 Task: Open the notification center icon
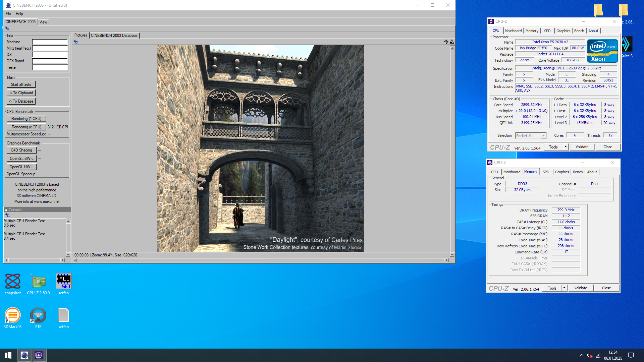(631, 355)
